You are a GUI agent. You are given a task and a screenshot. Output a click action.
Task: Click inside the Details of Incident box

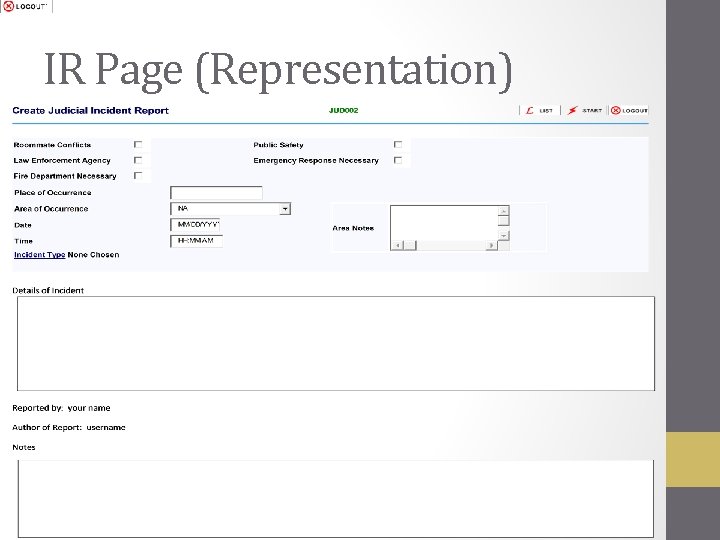(336, 343)
